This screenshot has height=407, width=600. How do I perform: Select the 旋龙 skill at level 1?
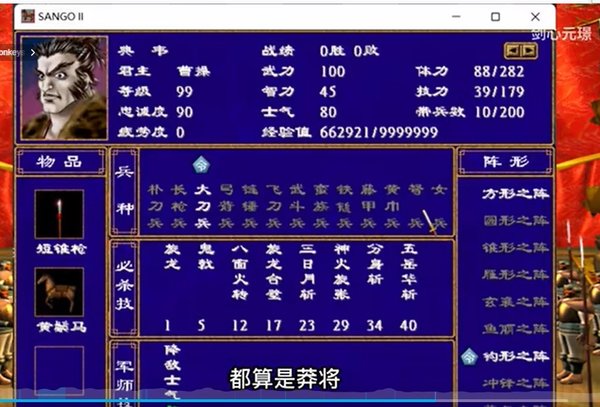pyautogui.click(x=172, y=257)
